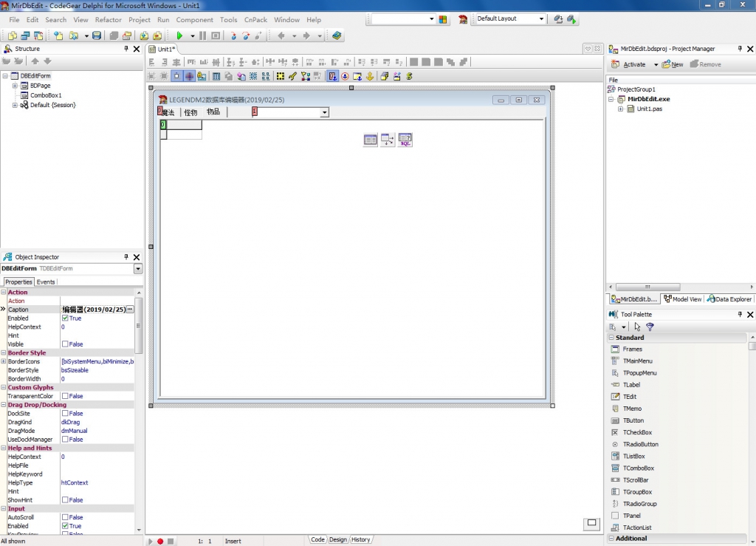Click the green Run button in toolbar
The image size is (756, 546).
click(179, 35)
